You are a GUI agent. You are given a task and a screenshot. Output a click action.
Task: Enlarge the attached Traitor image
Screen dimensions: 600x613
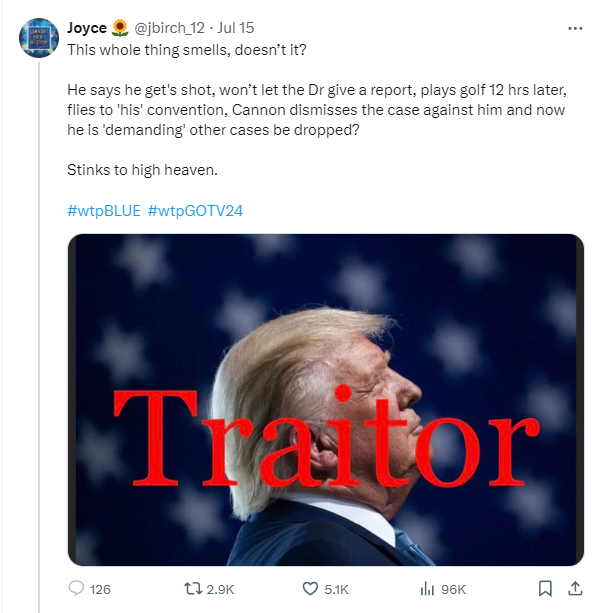(326, 400)
